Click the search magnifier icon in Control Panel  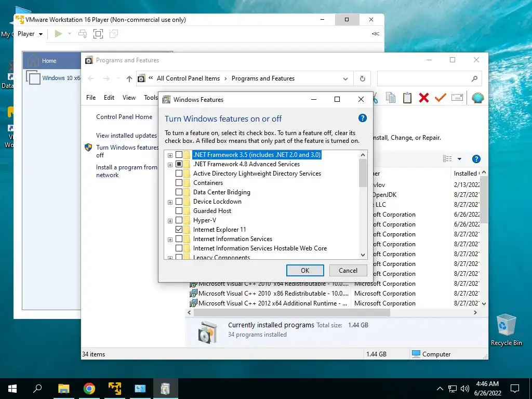point(474,79)
